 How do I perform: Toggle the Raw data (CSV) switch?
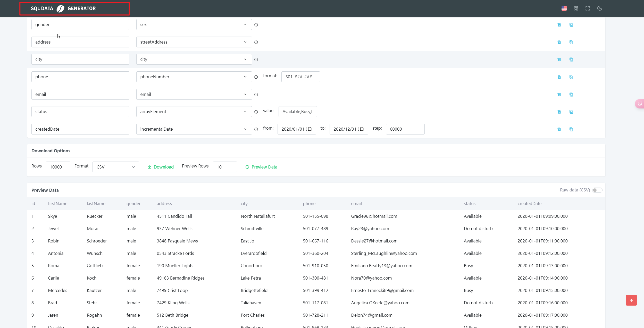[597, 190]
